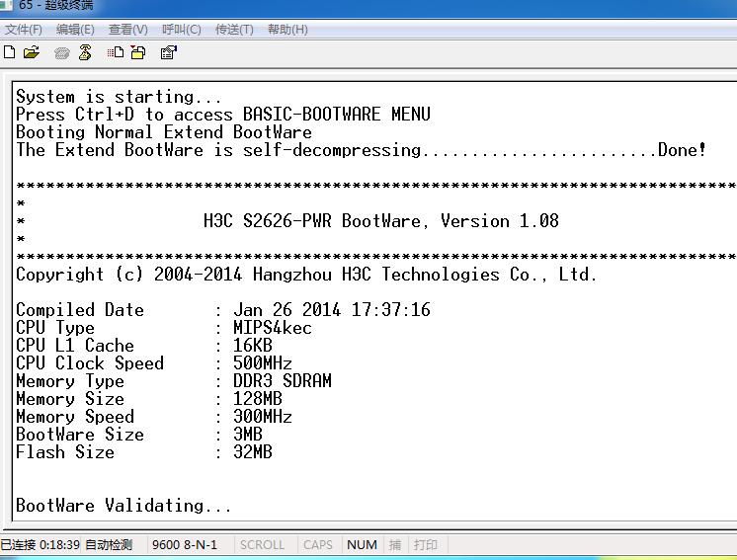Image resolution: width=737 pixels, height=560 pixels.
Task: Open the 帮助(H) menu
Action: [287, 30]
